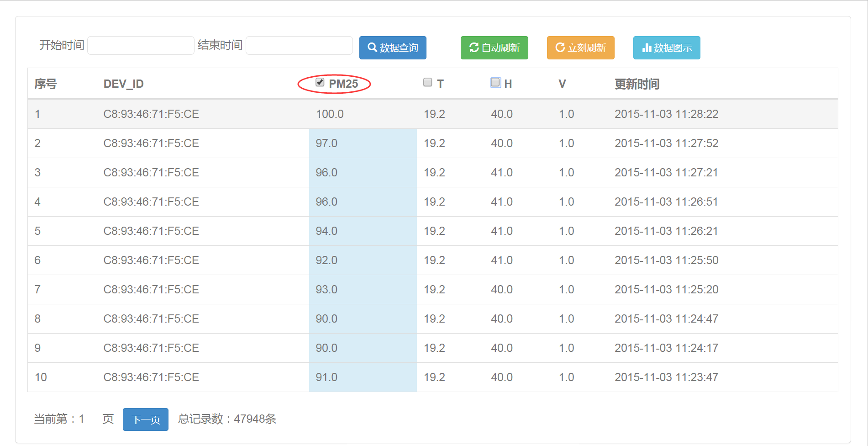
Task: Tick the H column checkbox
Action: tap(495, 83)
